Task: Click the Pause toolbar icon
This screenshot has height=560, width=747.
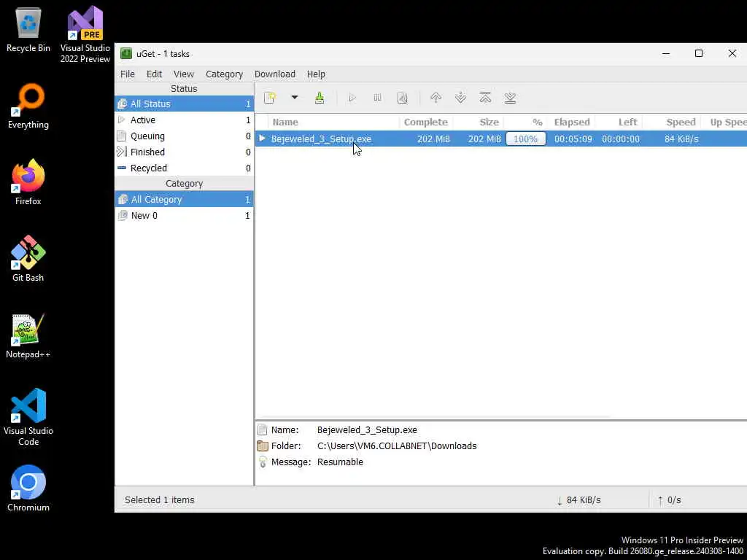Action: click(377, 98)
